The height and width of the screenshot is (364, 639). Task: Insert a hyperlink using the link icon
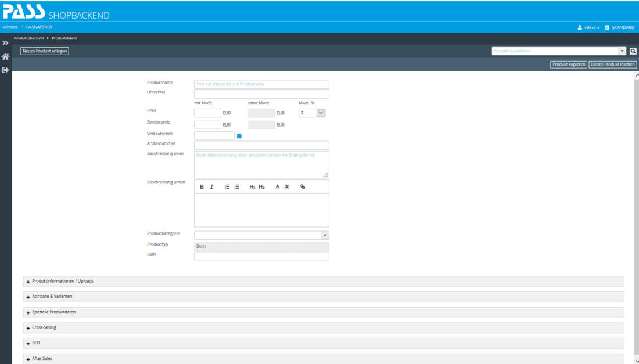[302, 186]
